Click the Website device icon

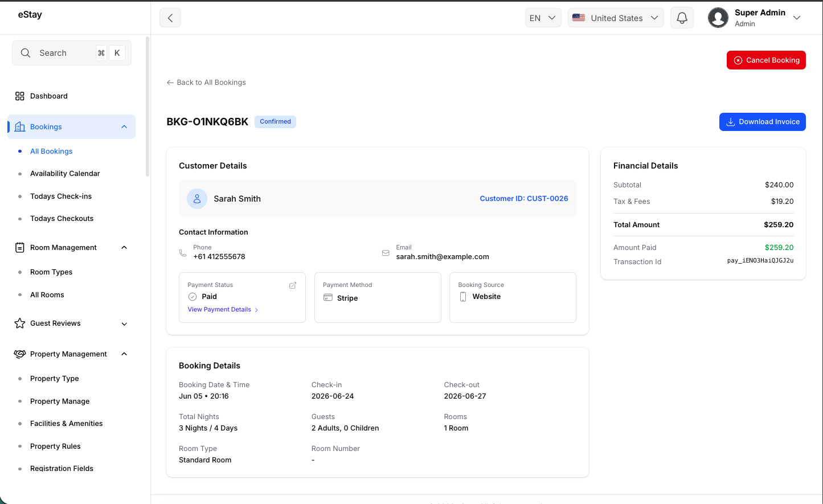[463, 297]
